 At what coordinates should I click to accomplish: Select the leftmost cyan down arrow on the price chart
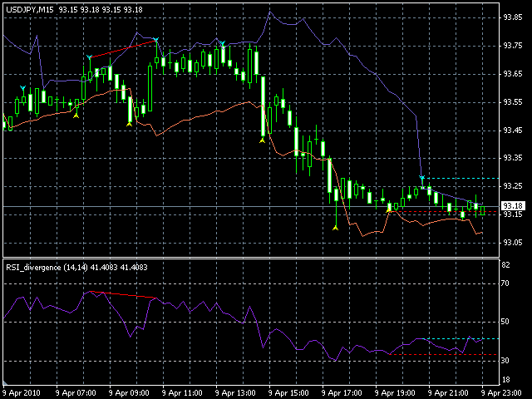[x=22, y=88]
